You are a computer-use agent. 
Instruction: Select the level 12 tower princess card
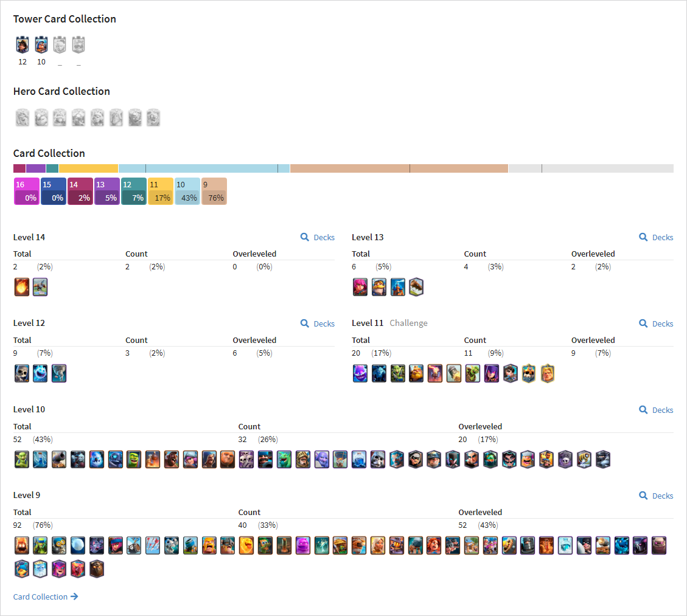tap(23, 44)
